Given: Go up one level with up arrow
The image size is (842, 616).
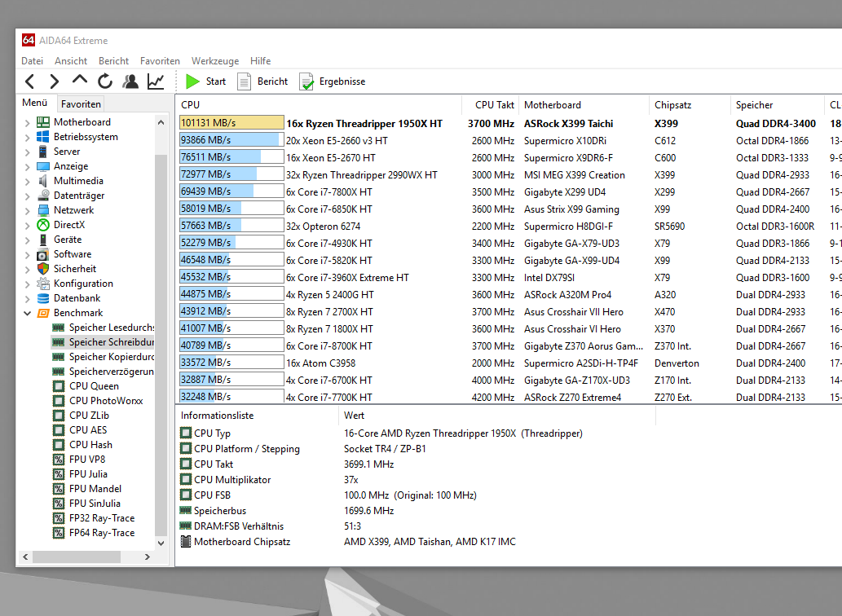Looking at the screenshot, I should click(x=80, y=81).
